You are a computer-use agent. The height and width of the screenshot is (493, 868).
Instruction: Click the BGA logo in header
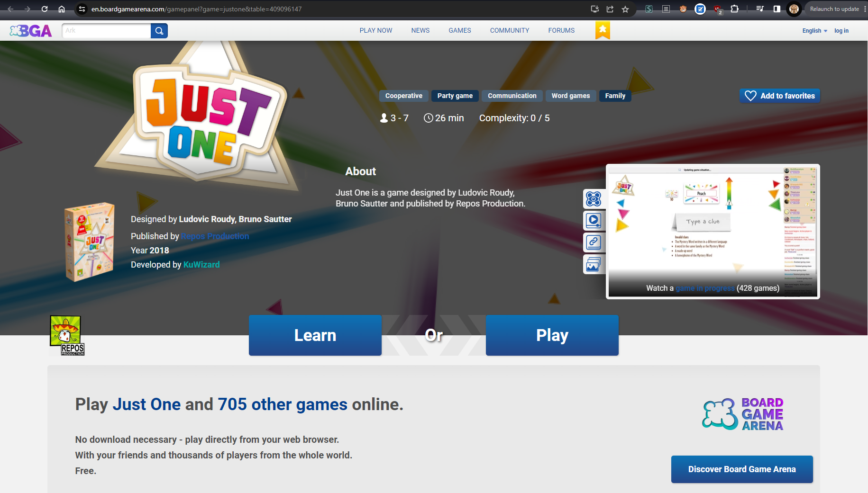point(31,31)
